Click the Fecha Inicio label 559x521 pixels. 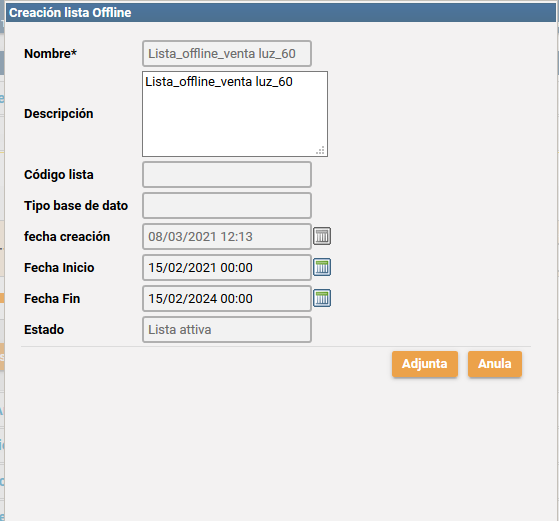pos(59,267)
